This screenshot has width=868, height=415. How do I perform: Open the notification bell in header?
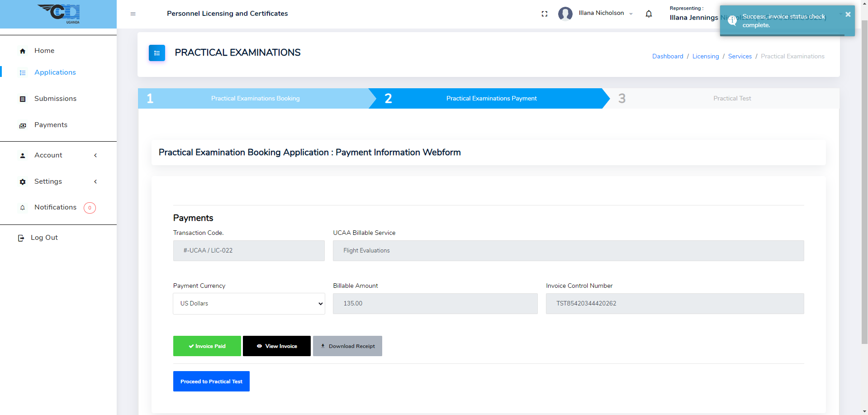[x=649, y=14]
